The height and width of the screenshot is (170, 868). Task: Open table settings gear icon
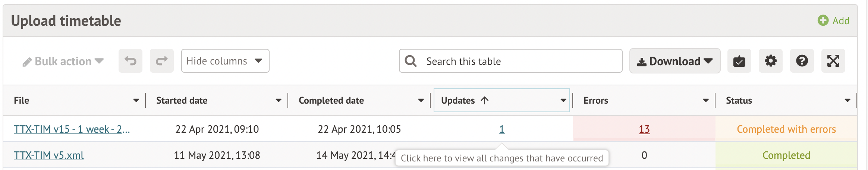pyautogui.click(x=770, y=61)
